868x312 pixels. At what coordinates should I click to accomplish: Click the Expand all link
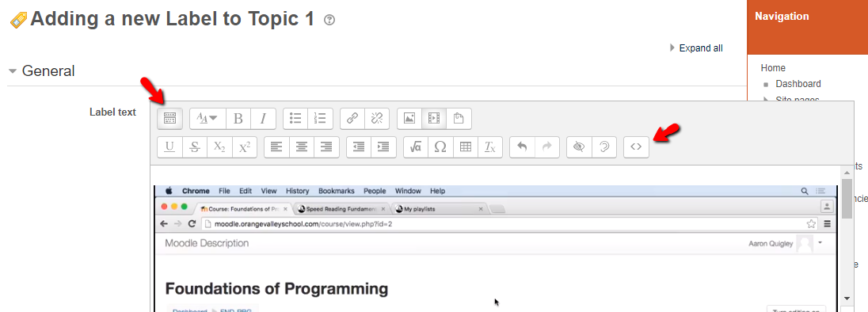(700, 48)
